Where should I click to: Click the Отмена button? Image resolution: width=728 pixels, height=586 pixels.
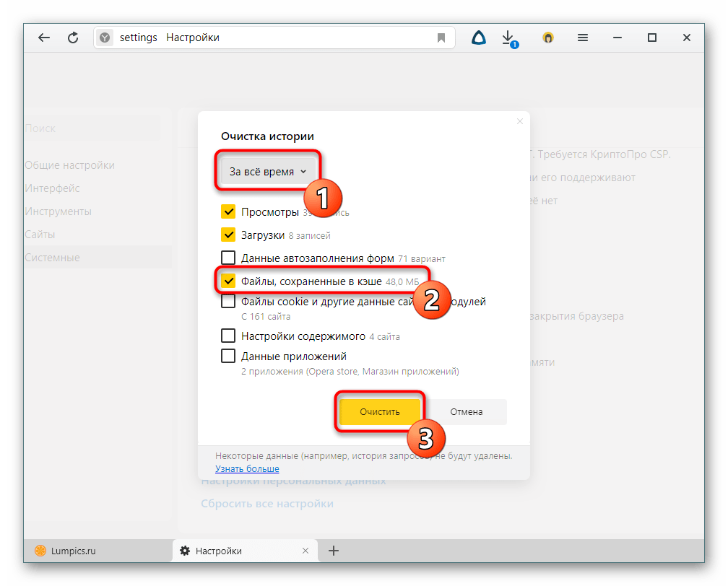click(466, 412)
